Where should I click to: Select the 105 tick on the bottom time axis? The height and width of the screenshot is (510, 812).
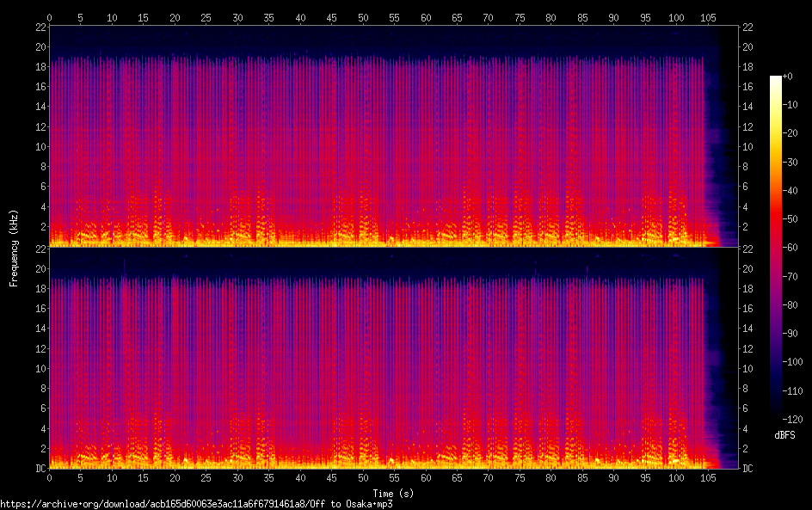pos(708,477)
